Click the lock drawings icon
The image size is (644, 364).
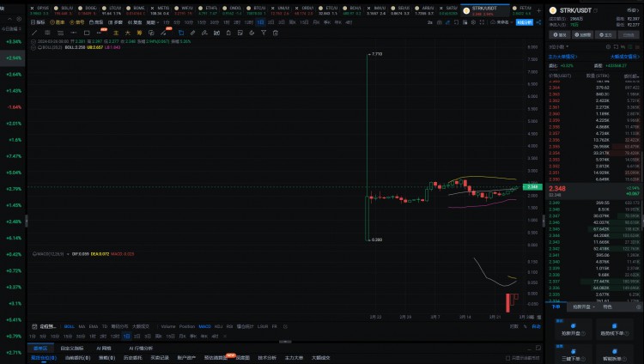click(228, 33)
